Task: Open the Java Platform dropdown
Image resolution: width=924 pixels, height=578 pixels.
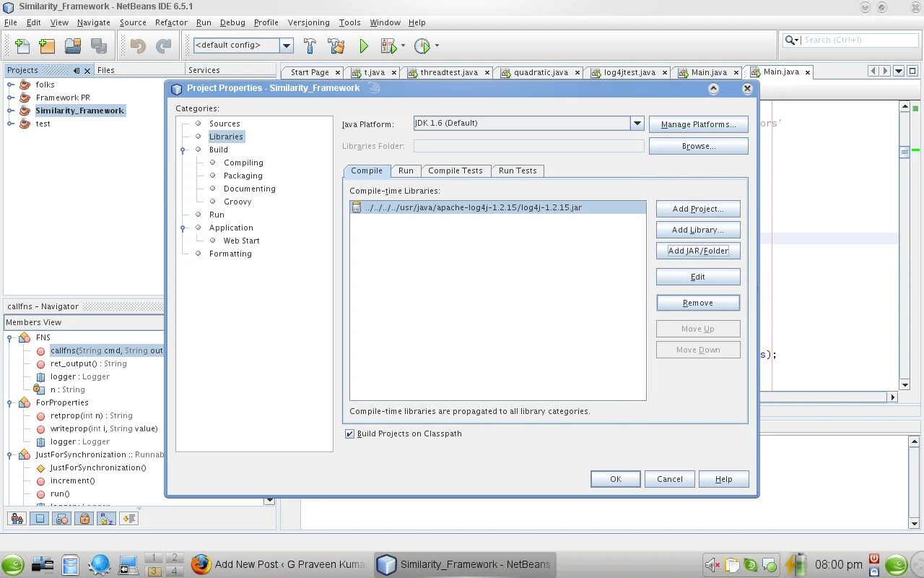Action: [637, 124]
